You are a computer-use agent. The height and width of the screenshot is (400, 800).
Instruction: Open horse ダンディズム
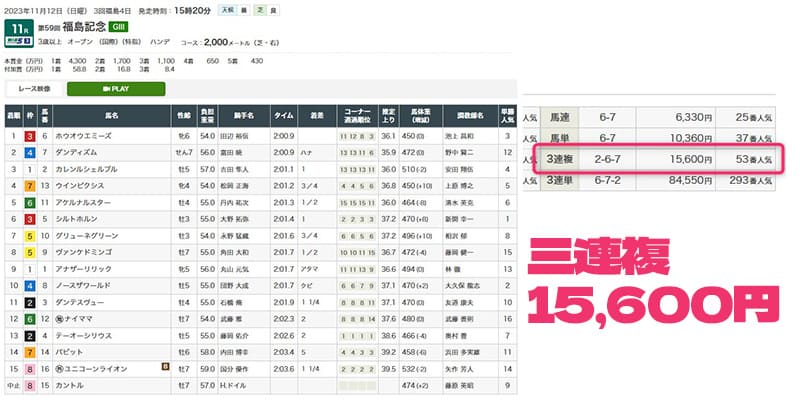pos(76,153)
